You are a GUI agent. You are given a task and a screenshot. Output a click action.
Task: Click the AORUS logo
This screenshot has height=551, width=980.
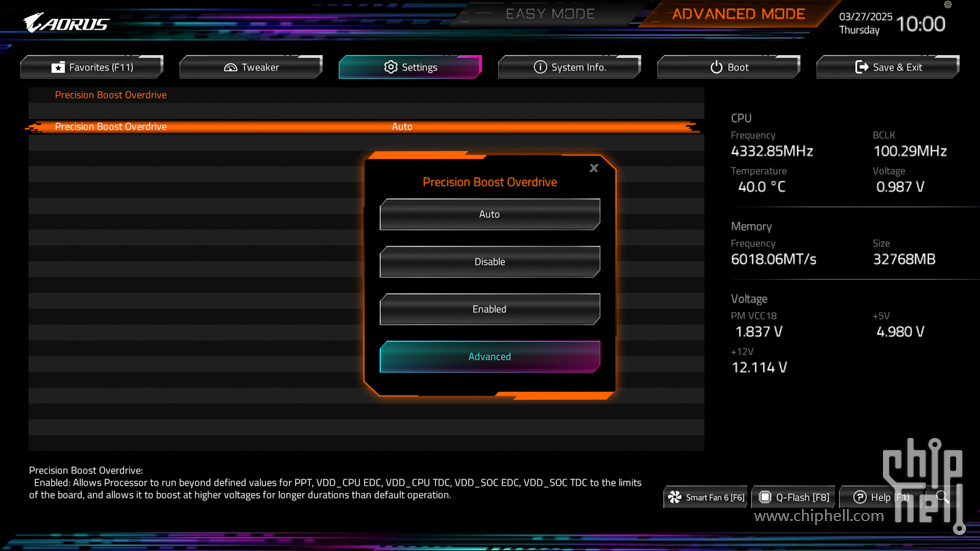point(66,23)
